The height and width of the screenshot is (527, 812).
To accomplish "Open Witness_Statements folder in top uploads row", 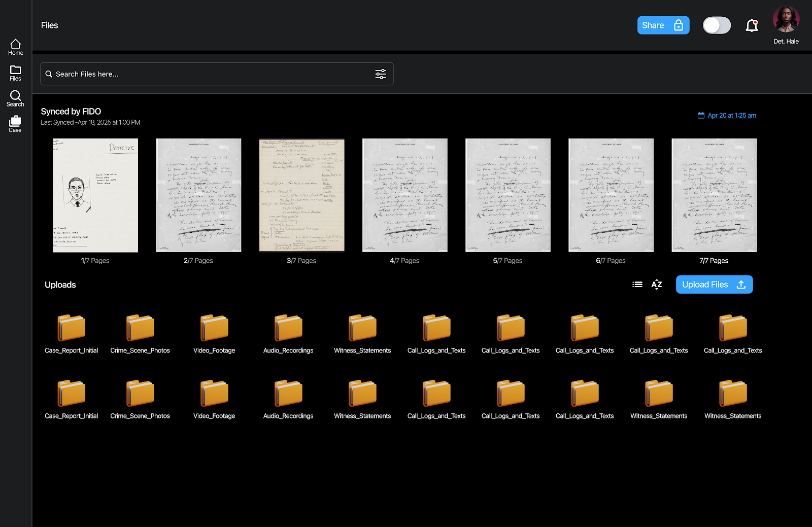I will click(x=362, y=334).
